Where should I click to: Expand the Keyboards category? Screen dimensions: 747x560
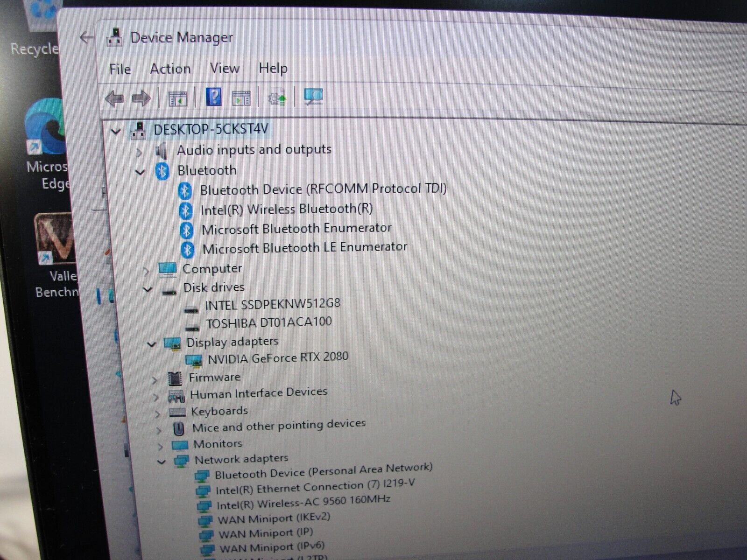[158, 414]
